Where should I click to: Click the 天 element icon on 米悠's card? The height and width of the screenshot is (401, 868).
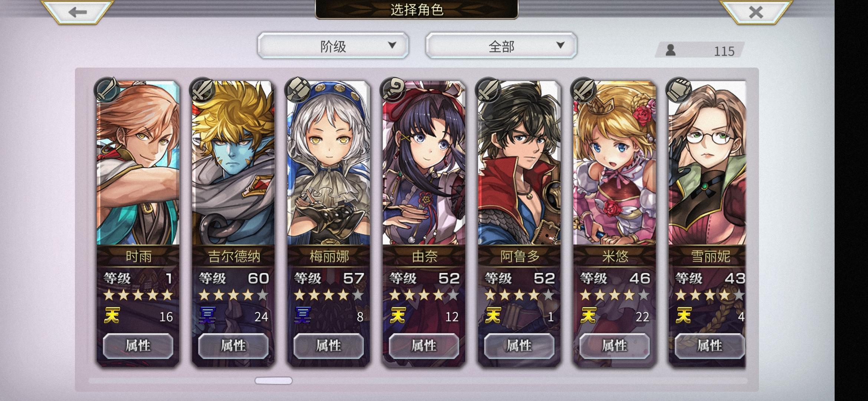pyautogui.click(x=588, y=316)
